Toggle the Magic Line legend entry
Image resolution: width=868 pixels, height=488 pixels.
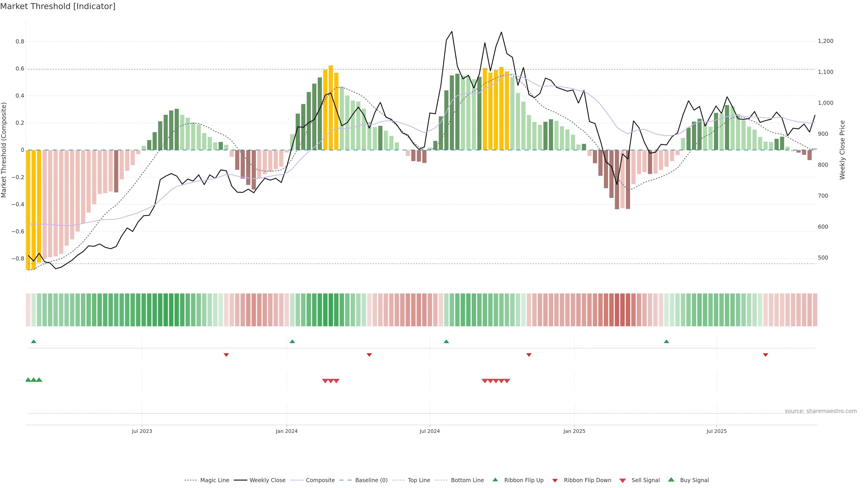click(214, 480)
